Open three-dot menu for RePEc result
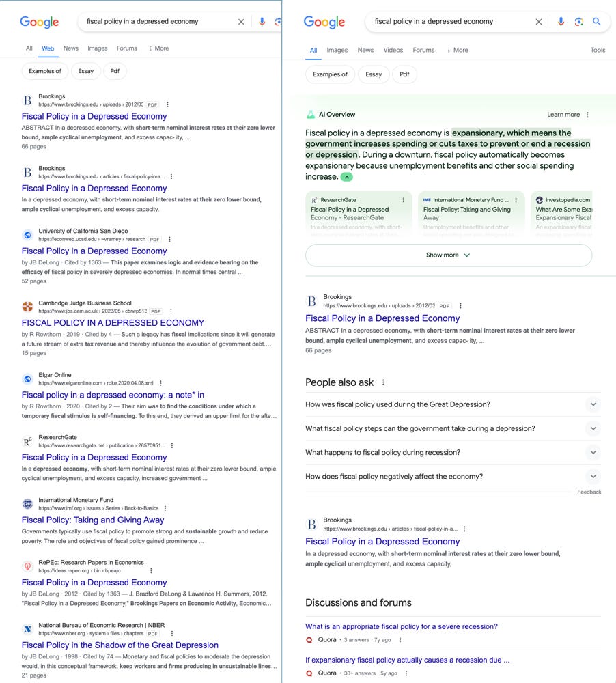616x683 pixels. [151, 570]
